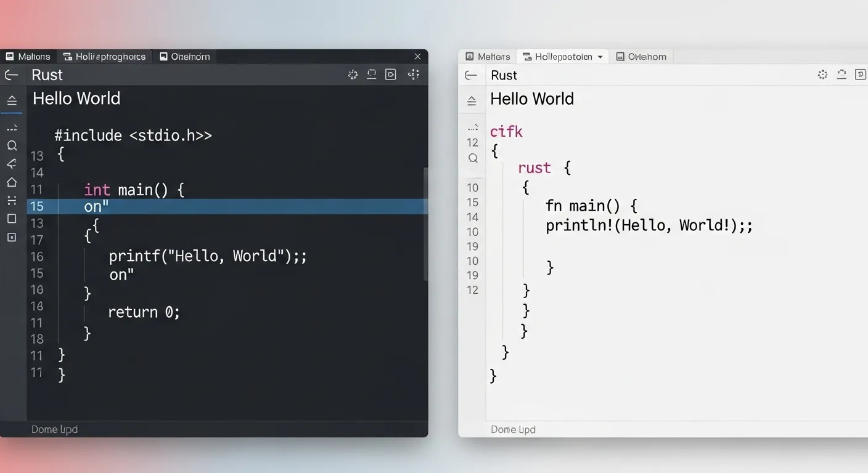The width and height of the screenshot is (868, 473).
Task: Click the home icon in the left sidebar
Action: point(12,182)
